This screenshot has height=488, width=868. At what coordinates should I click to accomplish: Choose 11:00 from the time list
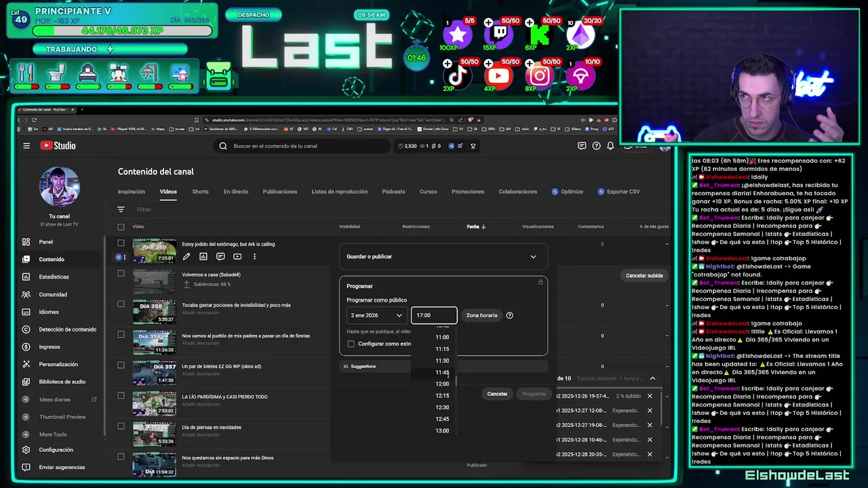[x=442, y=337]
